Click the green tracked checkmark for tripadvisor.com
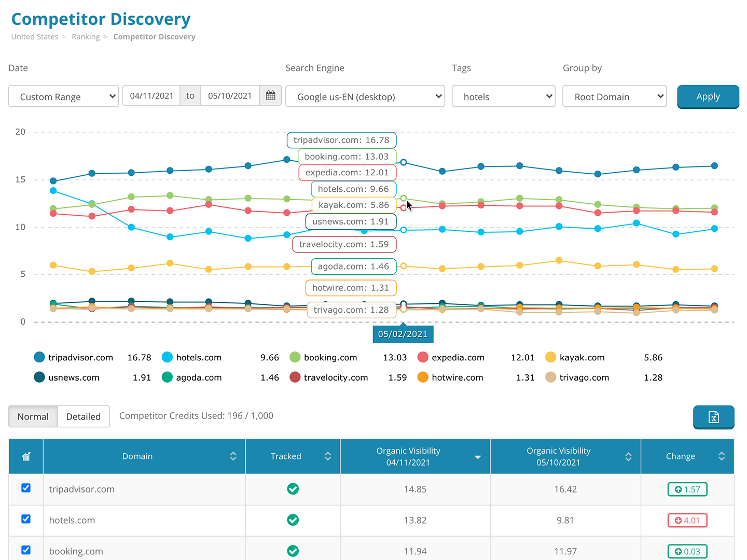 (x=293, y=489)
